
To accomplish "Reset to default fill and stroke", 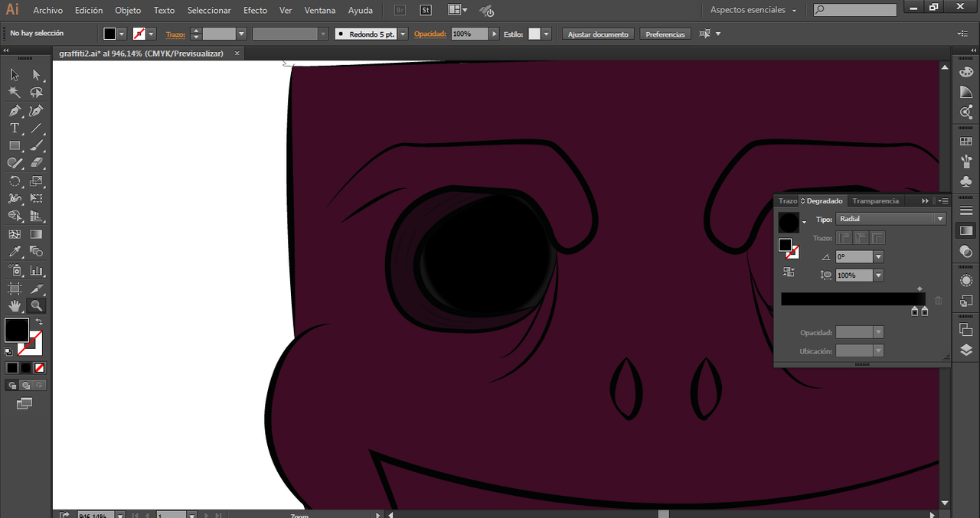I will tap(8, 351).
